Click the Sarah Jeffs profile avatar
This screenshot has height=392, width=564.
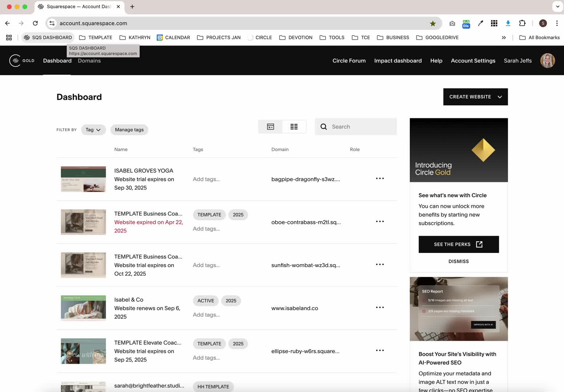point(547,61)
